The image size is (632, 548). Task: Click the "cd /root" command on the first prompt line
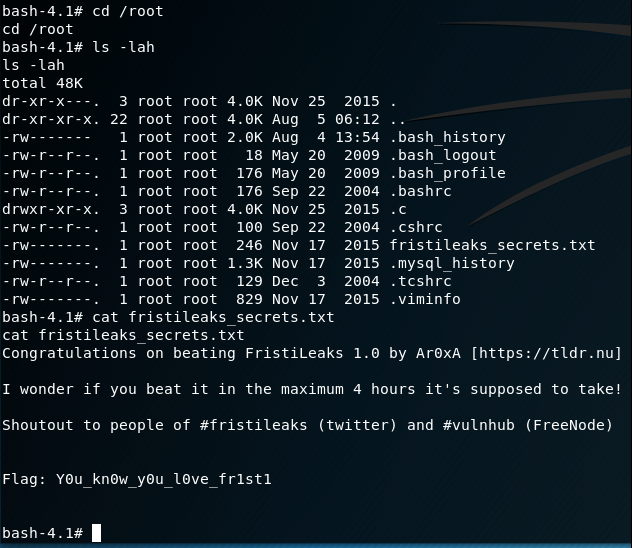pos(127,11)
